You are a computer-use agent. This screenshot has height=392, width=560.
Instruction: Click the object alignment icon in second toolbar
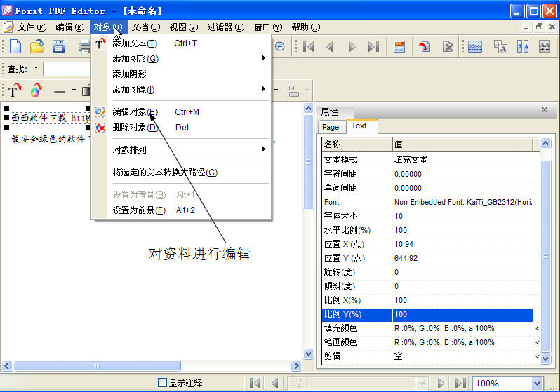[293, 90]
